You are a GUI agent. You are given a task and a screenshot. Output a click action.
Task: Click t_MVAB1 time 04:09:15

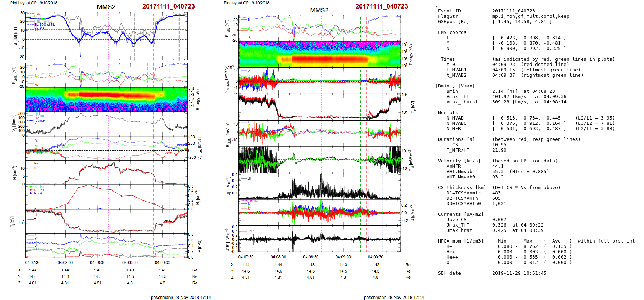coord(504,70)
